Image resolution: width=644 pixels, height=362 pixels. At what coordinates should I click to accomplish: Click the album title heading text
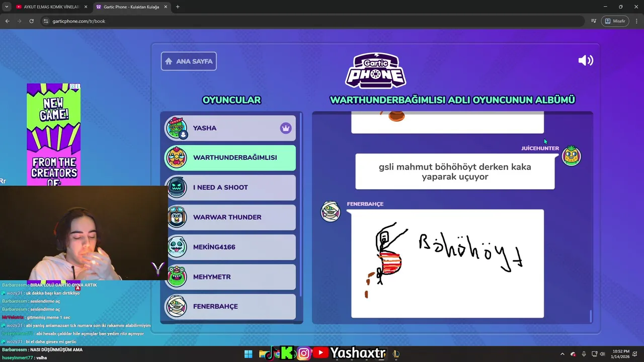coord(452,100)
